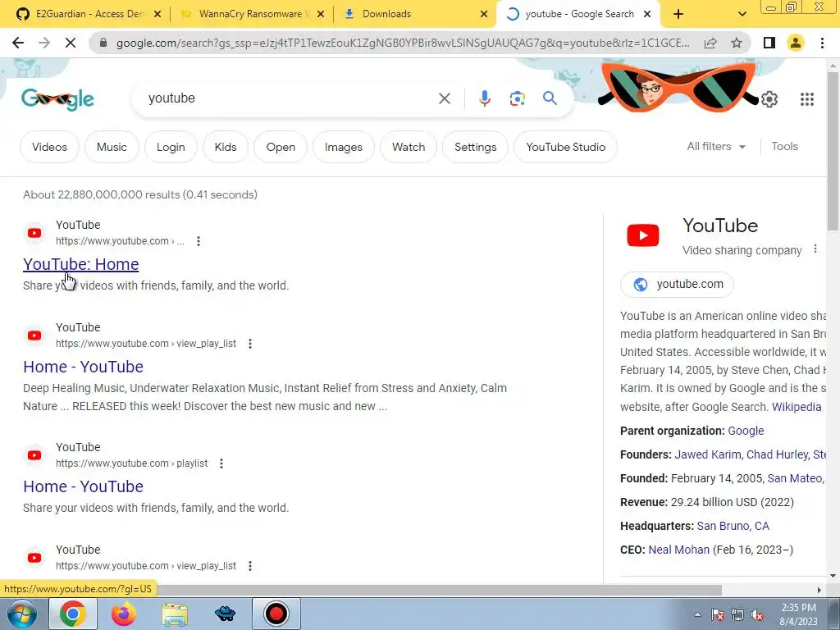Open the Chrome profile avatar
Image resolution: width=840 pixels, height=630 pixels.
[796, 43]
